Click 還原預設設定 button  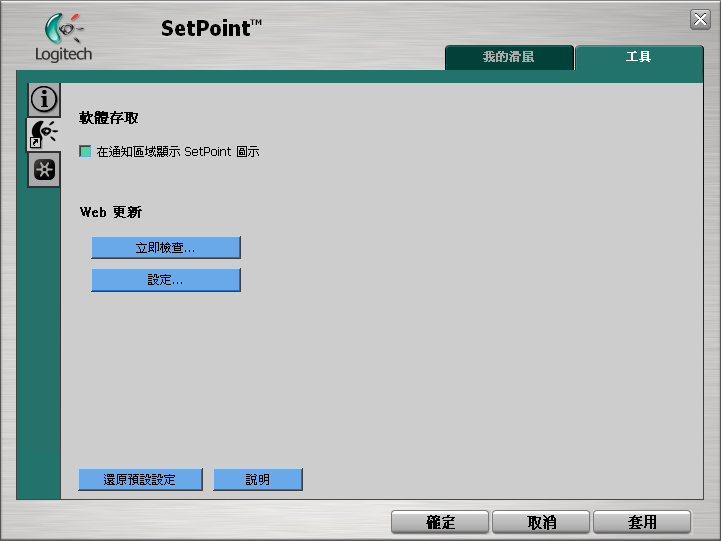point(140,479)
